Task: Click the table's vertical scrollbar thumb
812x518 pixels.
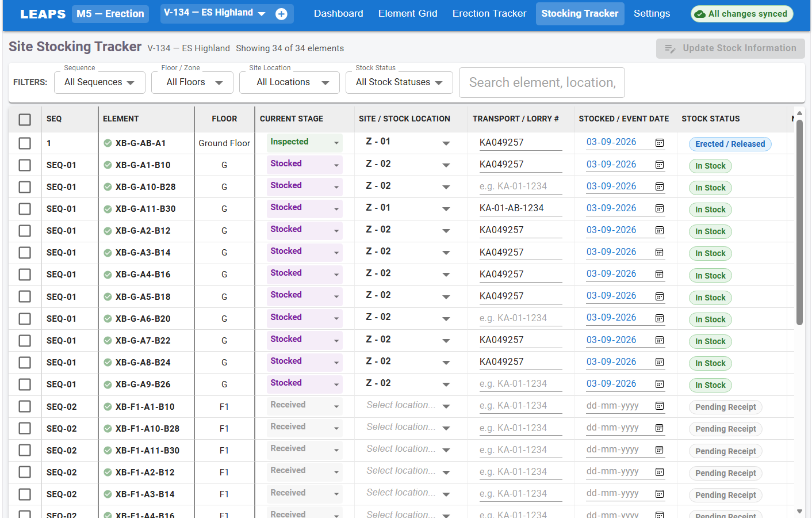Action: (x=799, y=223)
